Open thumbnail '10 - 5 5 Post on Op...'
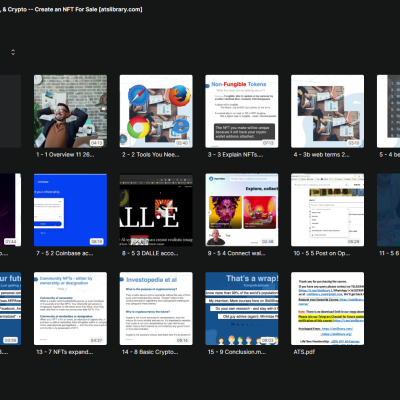 tap(327, 210)
